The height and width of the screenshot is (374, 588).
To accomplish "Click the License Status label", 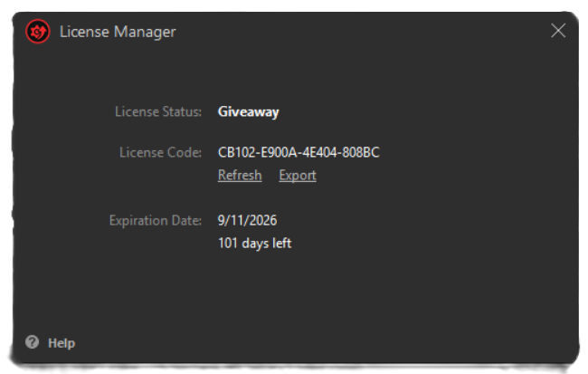I will 158,111.
